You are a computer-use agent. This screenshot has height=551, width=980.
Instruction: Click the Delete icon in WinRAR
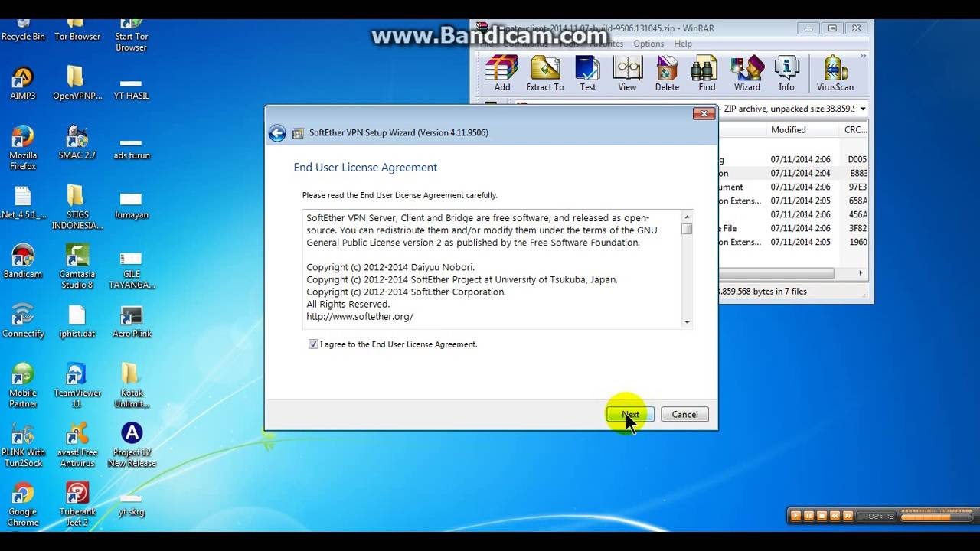[x=667, y=73]
